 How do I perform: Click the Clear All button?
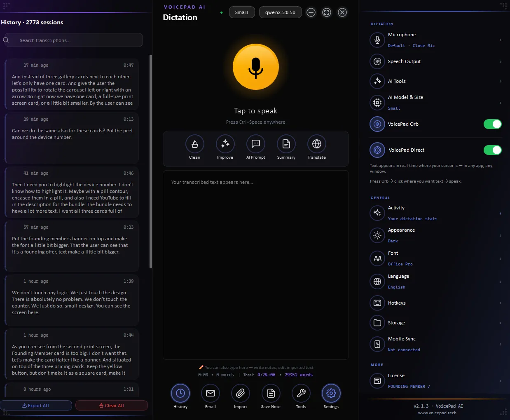point(112,406)
